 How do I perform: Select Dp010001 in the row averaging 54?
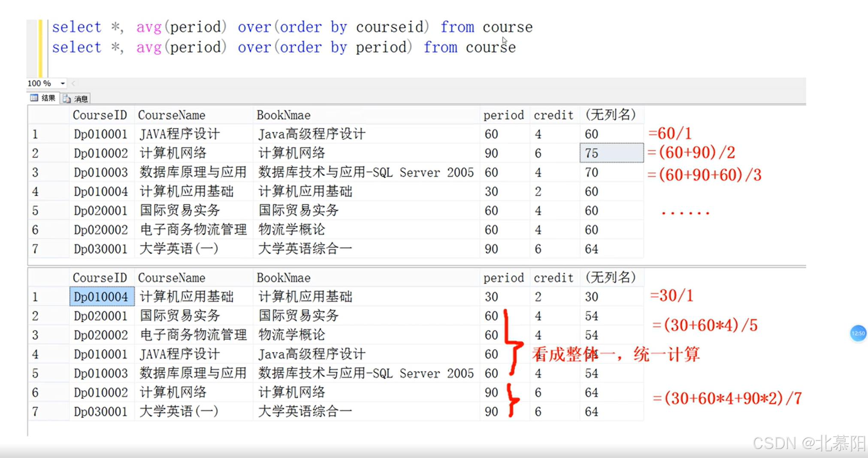click(x=102, y=354)
